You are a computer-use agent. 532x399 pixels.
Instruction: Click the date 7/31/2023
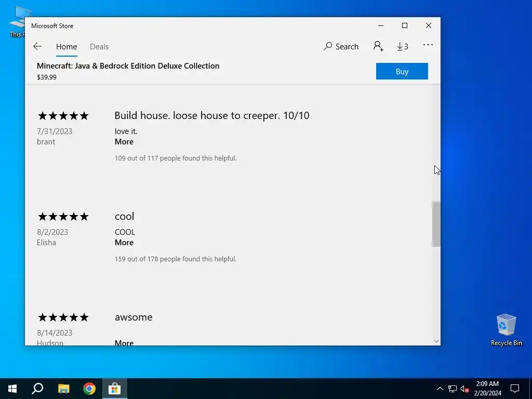(x=54, y=131)
